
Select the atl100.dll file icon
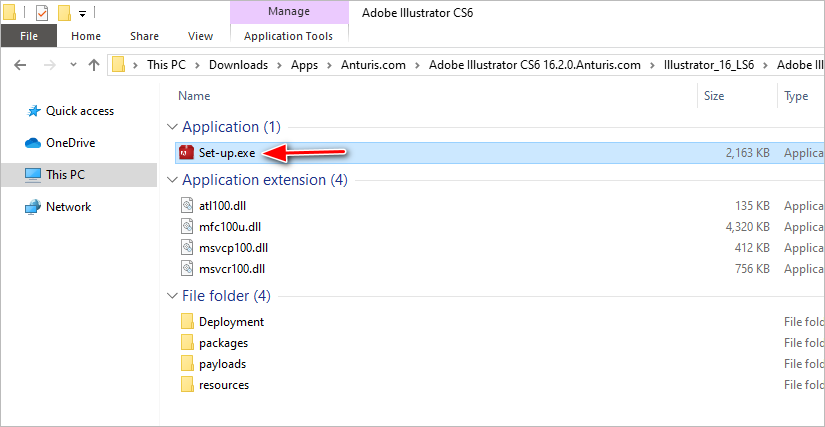point(186,205)
